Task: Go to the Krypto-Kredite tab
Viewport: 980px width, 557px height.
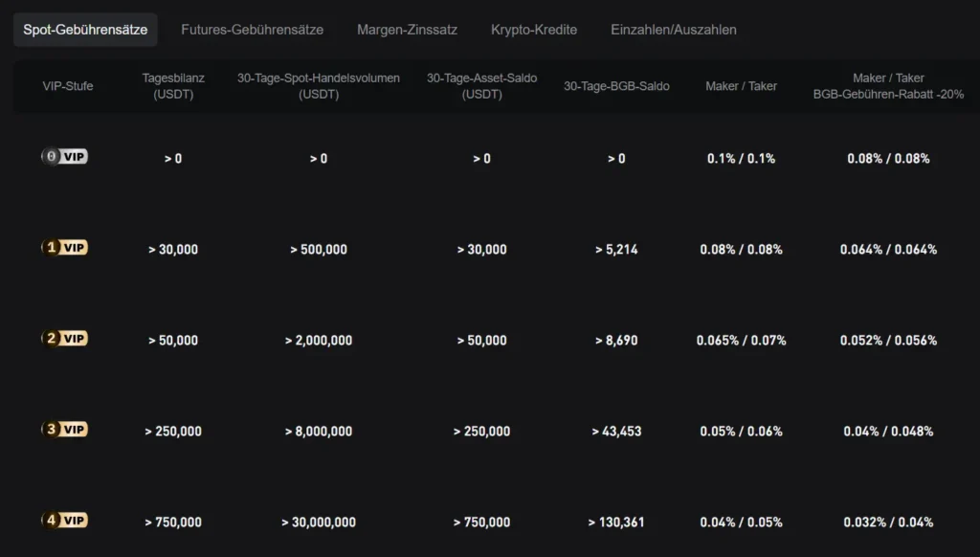Action: [x=534, y=30]
